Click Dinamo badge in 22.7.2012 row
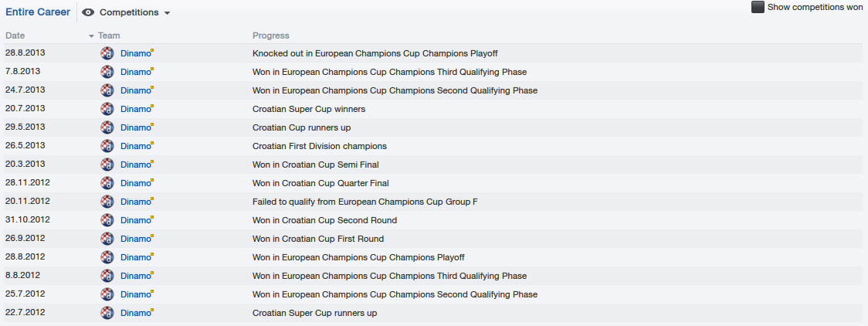 107,313
